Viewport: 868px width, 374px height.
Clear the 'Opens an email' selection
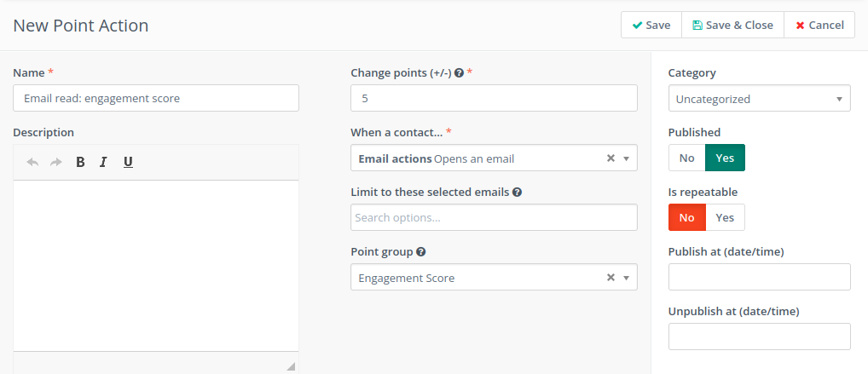coord(610,158)
